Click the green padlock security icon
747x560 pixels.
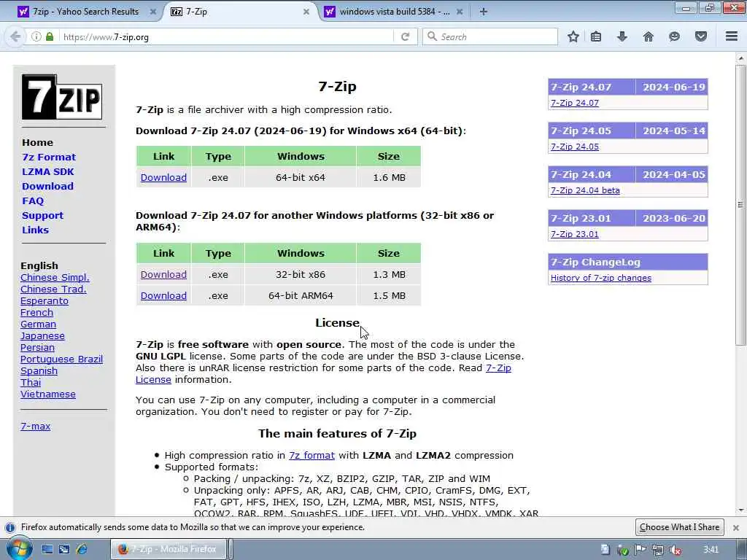click(50, 36)
